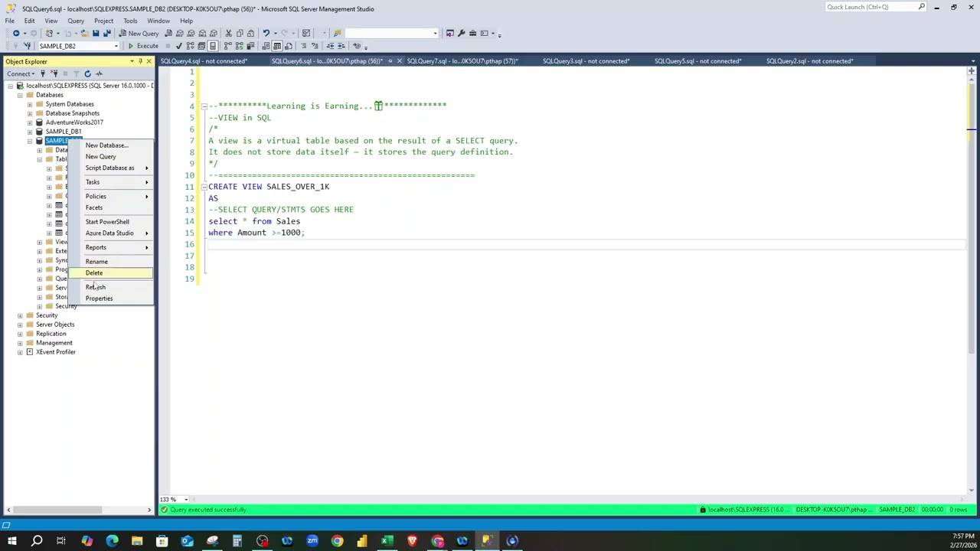The width and height of the screenshot is (980, 551).
Task: Expand the Management node
Action: [20, 343]
